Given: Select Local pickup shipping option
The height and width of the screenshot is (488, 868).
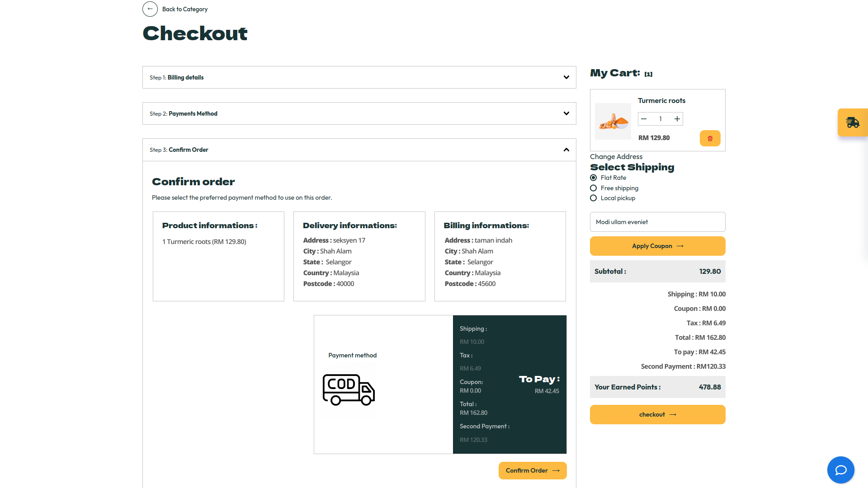Looking at the screenshot, I should tap(594, 198).
